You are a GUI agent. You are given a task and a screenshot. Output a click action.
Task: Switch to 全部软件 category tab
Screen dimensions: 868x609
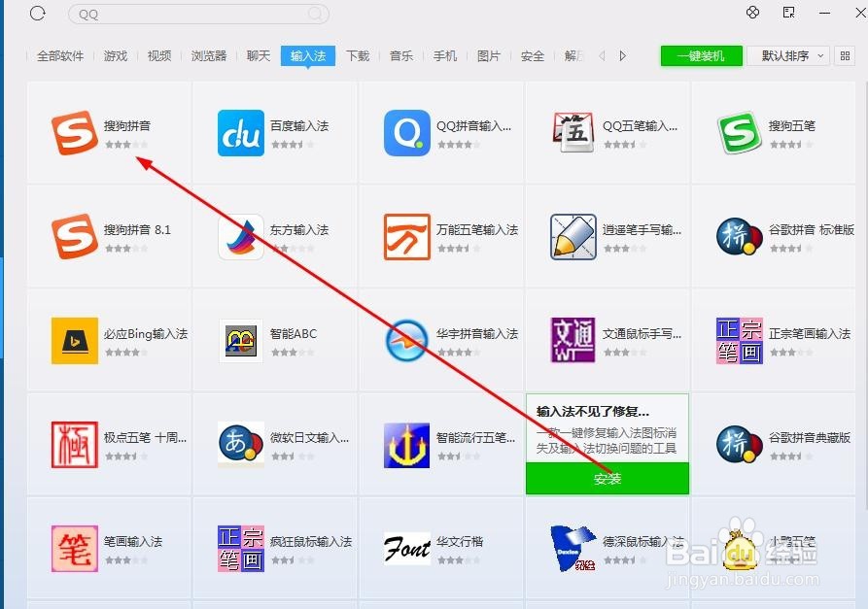click(60, 56)
